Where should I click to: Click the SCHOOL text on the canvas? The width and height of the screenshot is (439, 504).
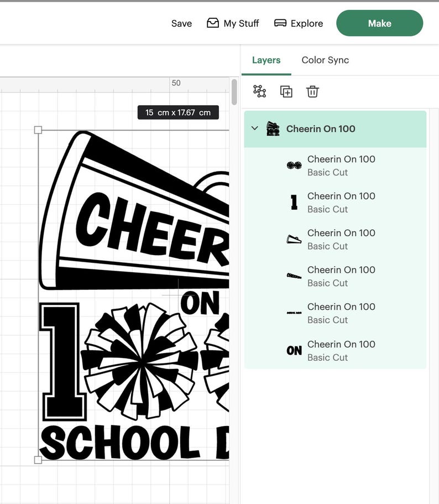[x=120, y=443]
